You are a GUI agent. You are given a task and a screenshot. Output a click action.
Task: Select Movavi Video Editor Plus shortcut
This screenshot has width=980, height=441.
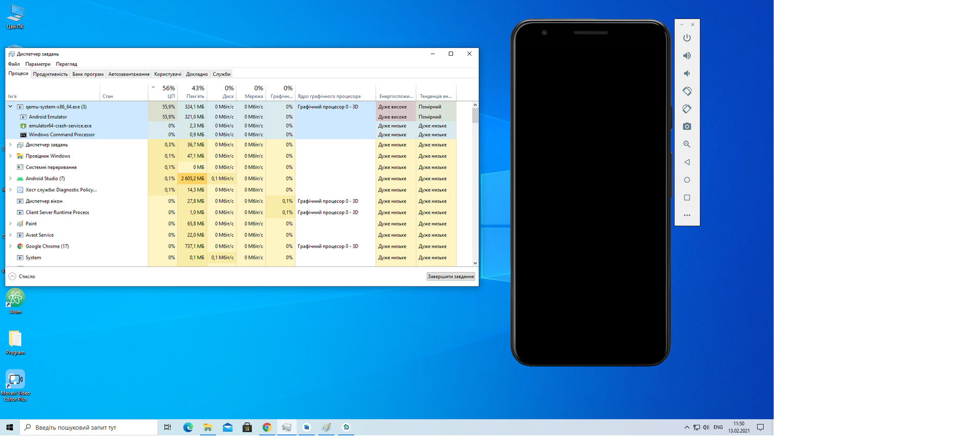(x=15, y=385)
